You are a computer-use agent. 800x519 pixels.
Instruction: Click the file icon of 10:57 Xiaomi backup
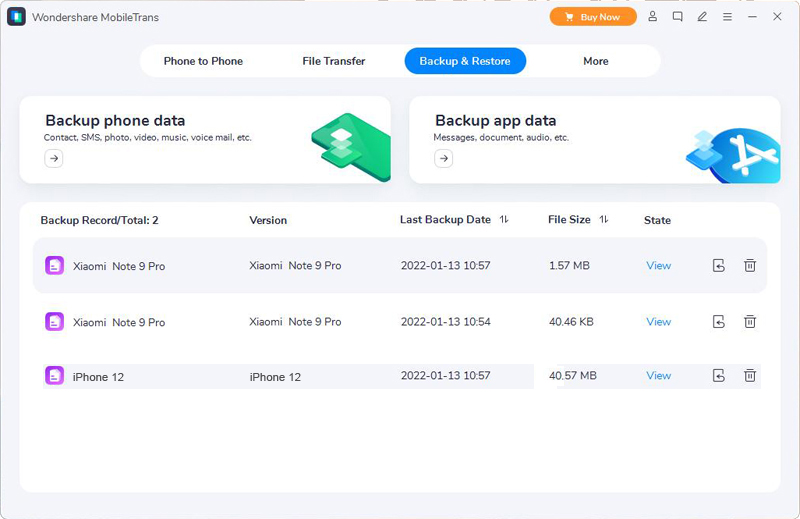coord(54,265)
